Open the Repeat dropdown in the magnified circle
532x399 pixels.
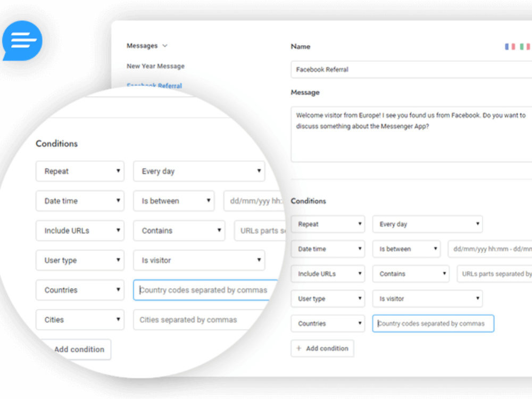click(80, 171)
